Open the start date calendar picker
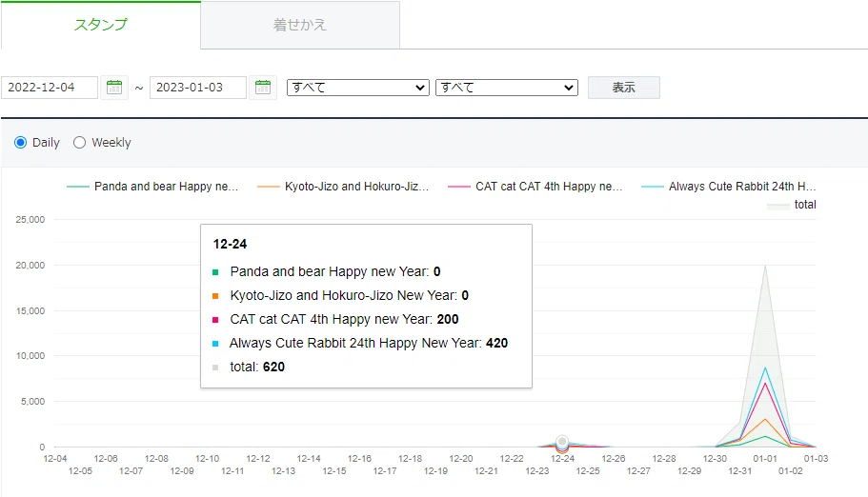868x497 pixels. coord(114,88)
